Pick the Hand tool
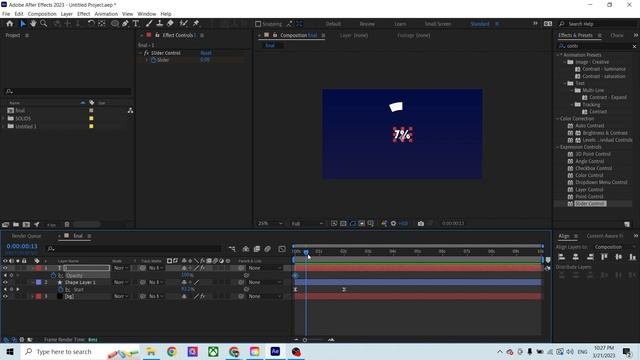640x360 pixels. (x=33, y=24)
